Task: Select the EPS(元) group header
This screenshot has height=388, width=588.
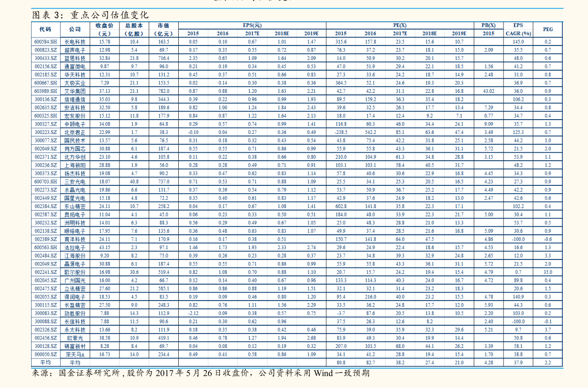Action: pyautogui.click(x=252, y=26)
